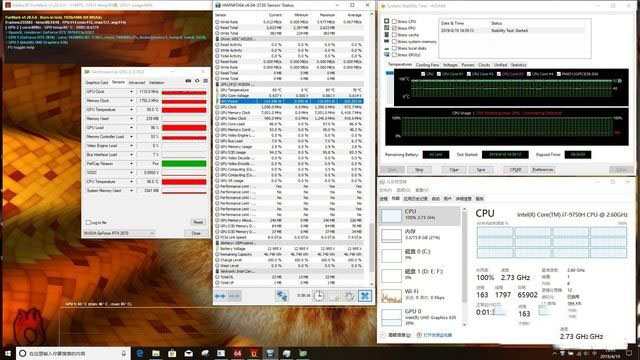Open Memory Clock sensor dropdown arrow
This screenshot has width=640, height=360.
pos(131,100)
